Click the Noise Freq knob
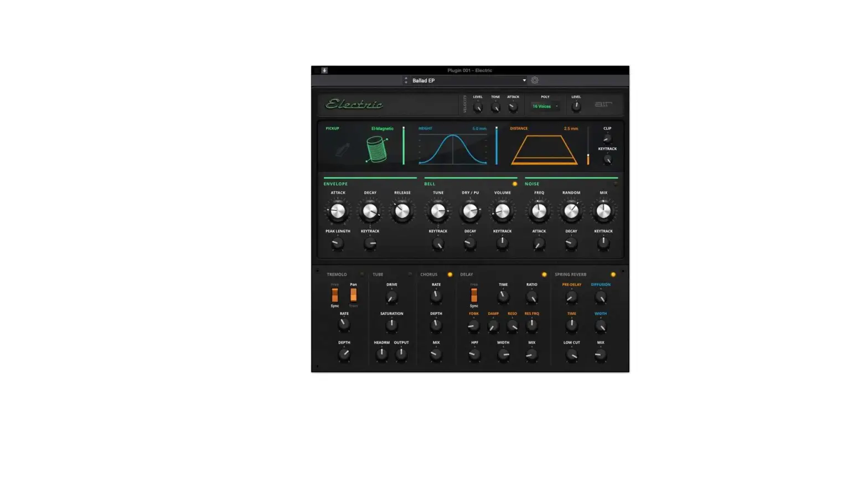 point(539,211)
